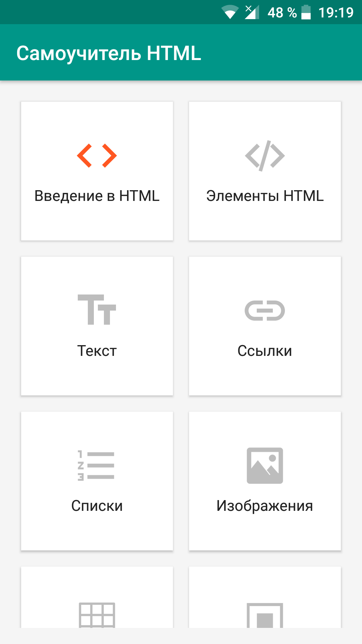Tap the chain link icon

(265, 311)
